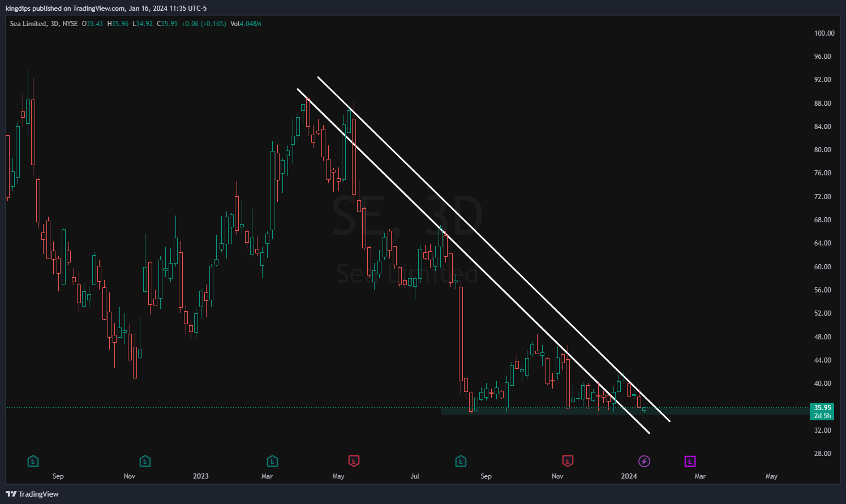This screenshot has width=846, height=504.
Task: Click the 32.00 price axis label
Action: (x=822, y=430)
